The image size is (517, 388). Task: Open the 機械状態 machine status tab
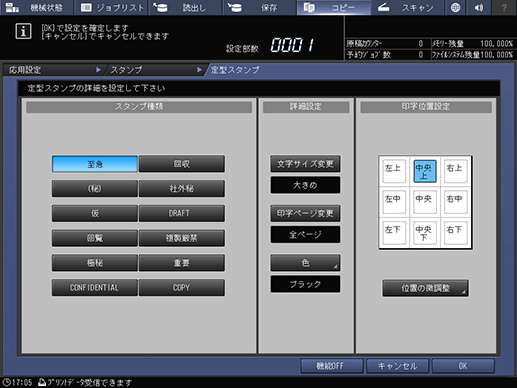36,7
